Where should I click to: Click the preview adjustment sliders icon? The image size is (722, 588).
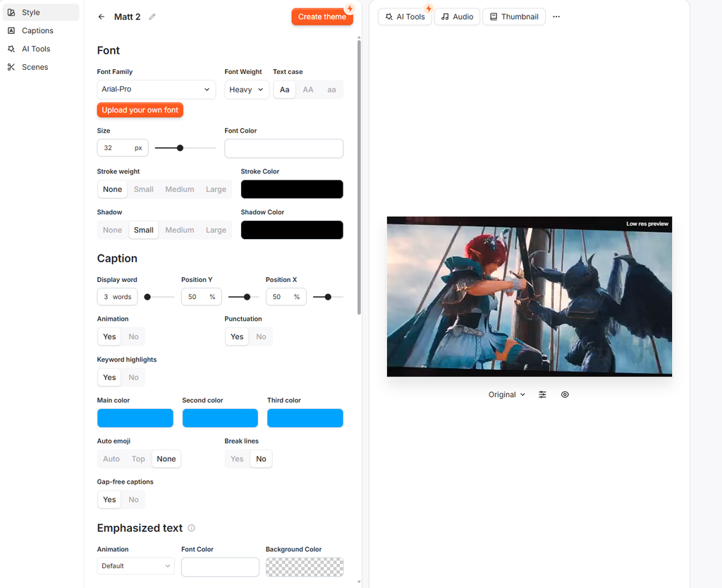pyautogui.click(x=542, y=395)
